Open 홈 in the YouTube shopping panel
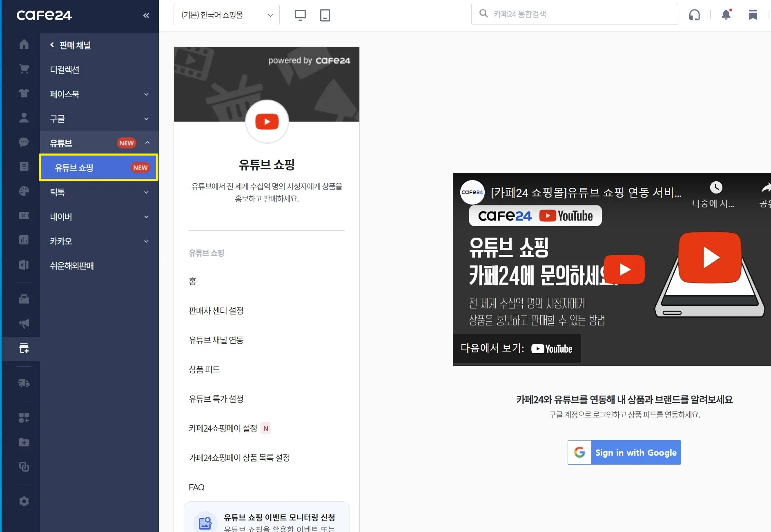The image size is (771, 532). click(x=193, y=281)
